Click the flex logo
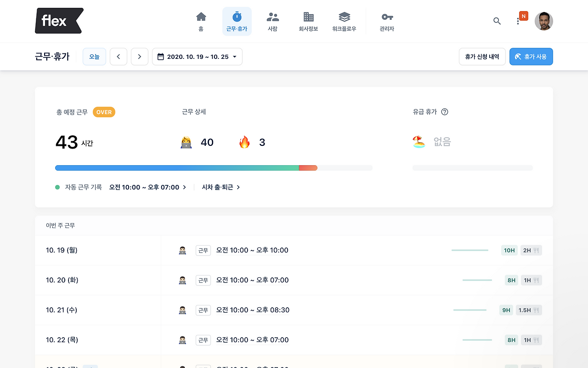This screenshot has height=368, width=588. coord(59,21)
